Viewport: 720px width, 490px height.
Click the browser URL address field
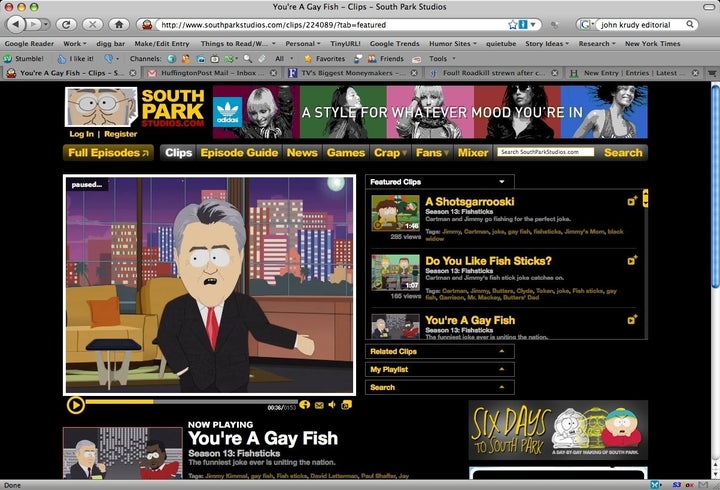click(331, 25)
